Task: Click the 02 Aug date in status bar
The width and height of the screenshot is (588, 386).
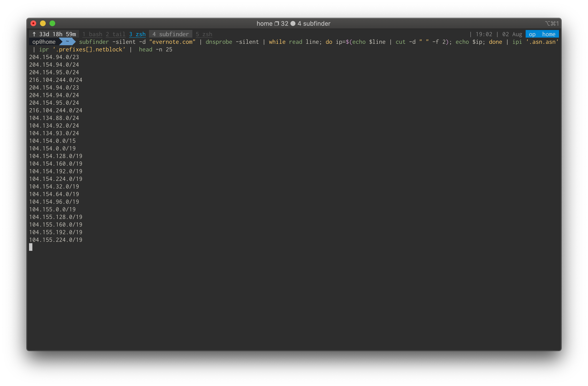Action: pos(512,34)
